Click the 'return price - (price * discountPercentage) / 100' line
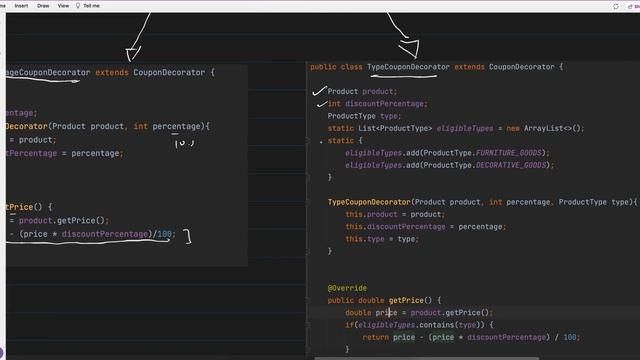This screenshot has width=640, height=360. (471, 337)
